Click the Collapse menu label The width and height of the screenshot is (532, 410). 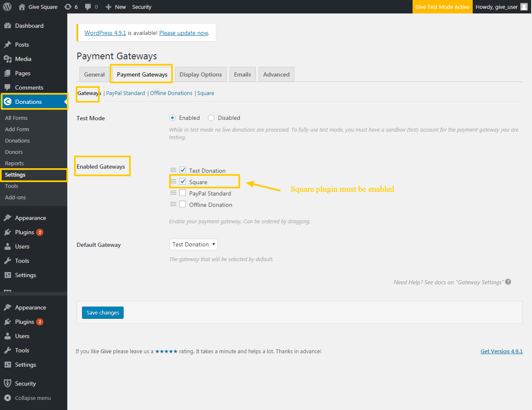pos(33,398)
